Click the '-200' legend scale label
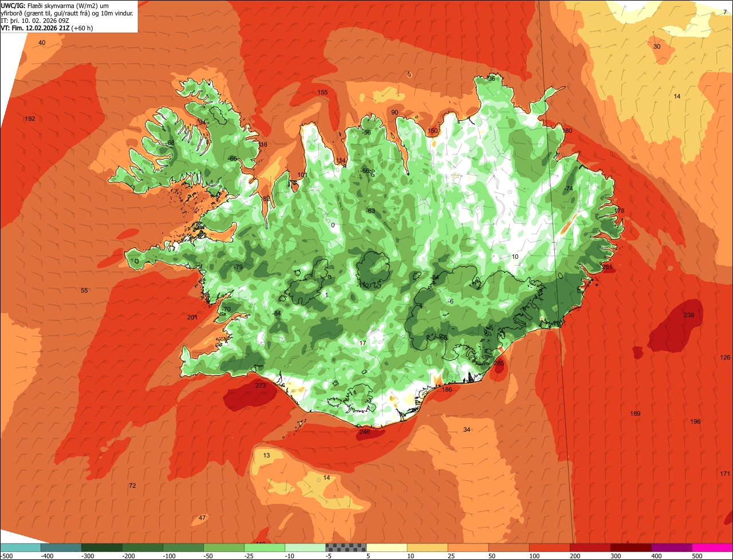This screenshot has width=733, height=560. coord(128,555)
